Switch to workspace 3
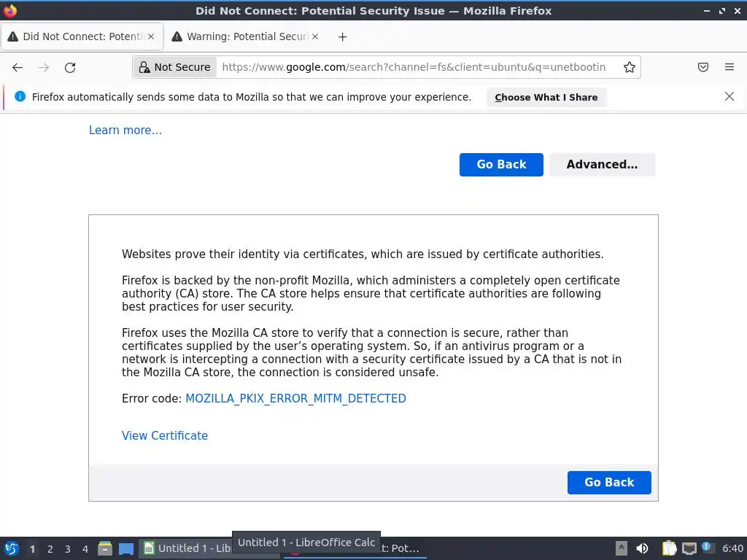Screen dimensions: 747x560 coord(68,549)
